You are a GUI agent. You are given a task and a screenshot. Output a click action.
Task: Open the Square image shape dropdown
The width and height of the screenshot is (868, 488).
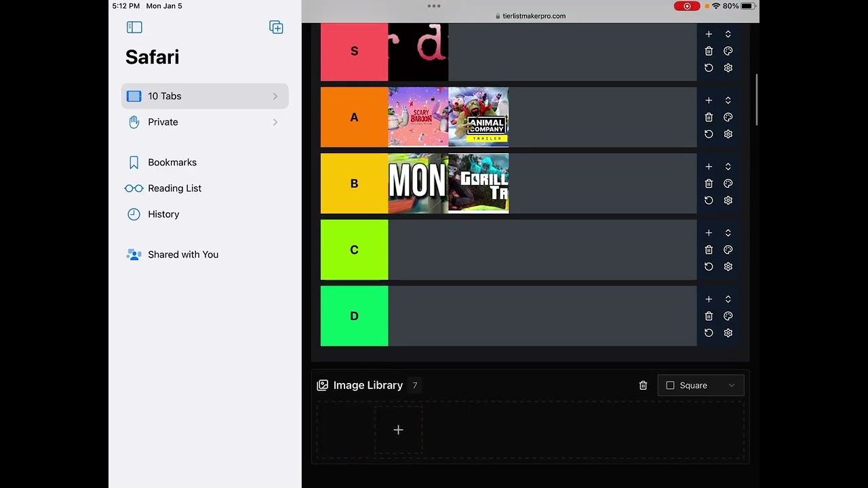[701, 386]
